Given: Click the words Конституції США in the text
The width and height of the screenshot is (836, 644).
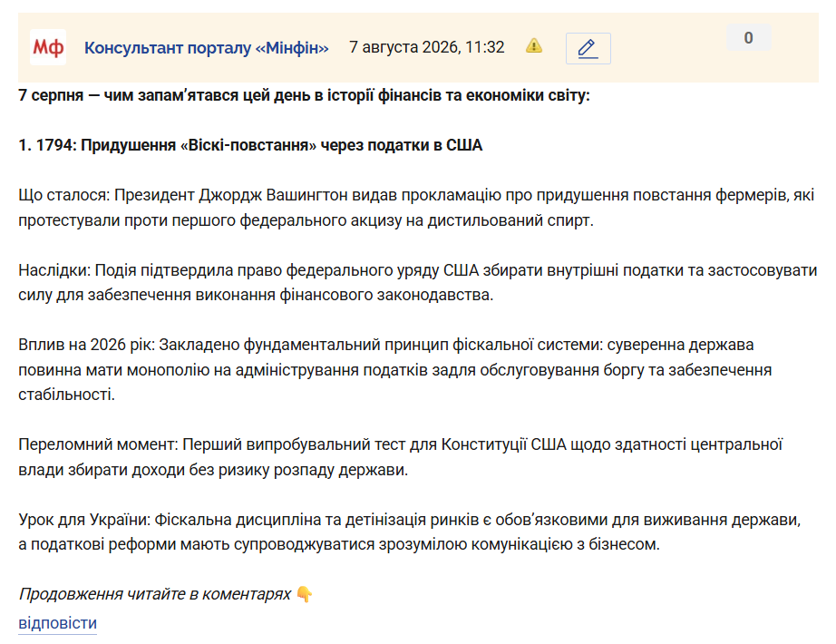Looking at the screenshot, I should click(503, 444).
